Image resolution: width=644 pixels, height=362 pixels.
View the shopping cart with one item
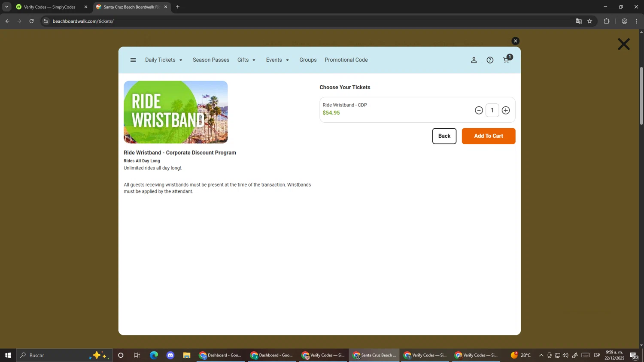click(507, 60)
